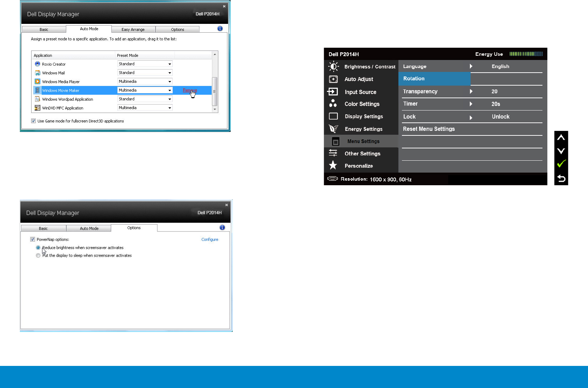Click the Input Source arrow icon

333,92
